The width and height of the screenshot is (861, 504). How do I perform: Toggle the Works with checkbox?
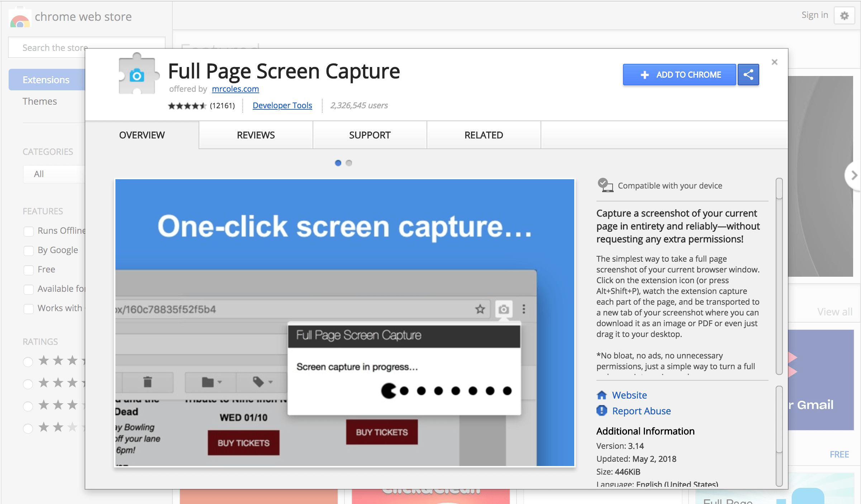pos(28,309)
